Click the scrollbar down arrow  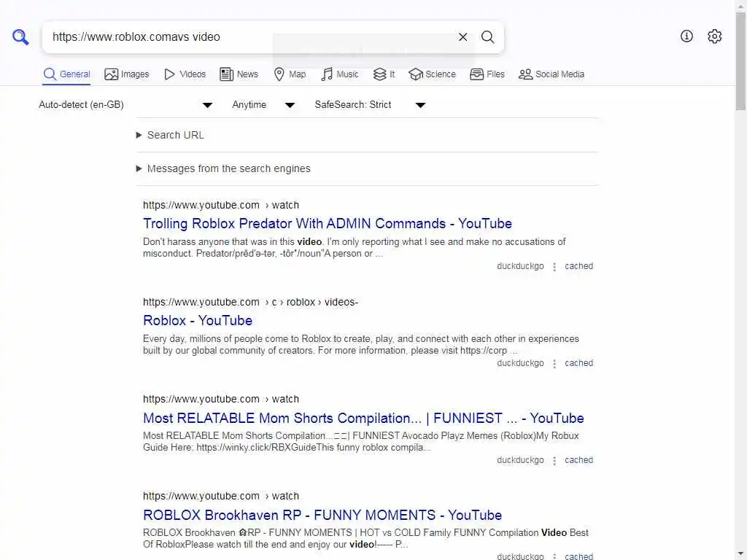coord(741,554)
